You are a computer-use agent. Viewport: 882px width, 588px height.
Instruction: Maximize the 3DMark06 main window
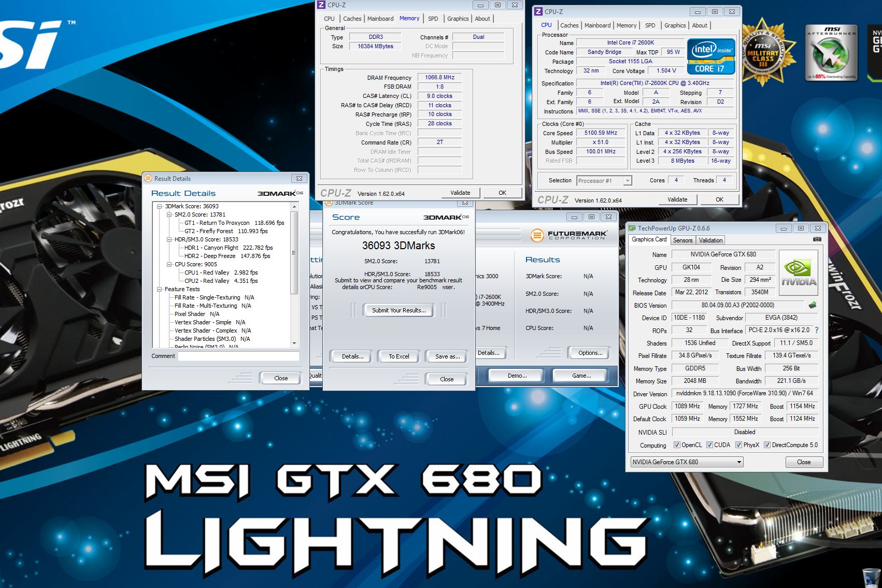coord(591,217)
